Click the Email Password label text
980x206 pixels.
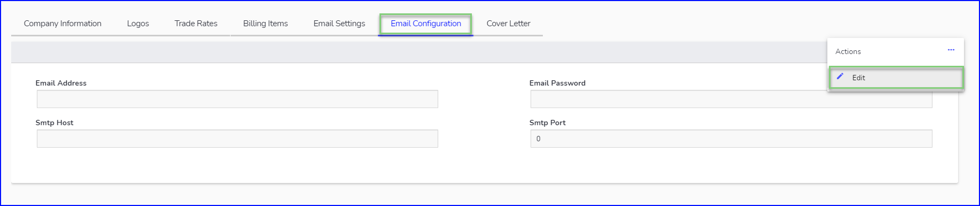pos(557,83)
